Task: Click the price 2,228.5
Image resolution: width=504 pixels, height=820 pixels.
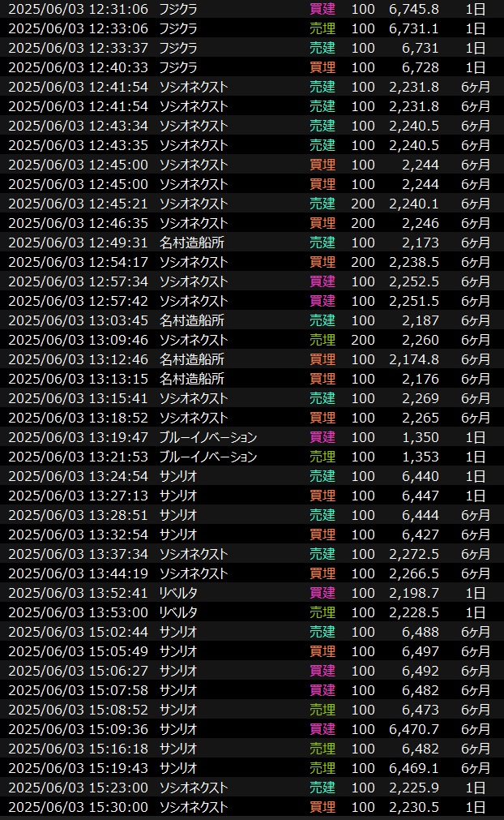Action: pos(413,613)
